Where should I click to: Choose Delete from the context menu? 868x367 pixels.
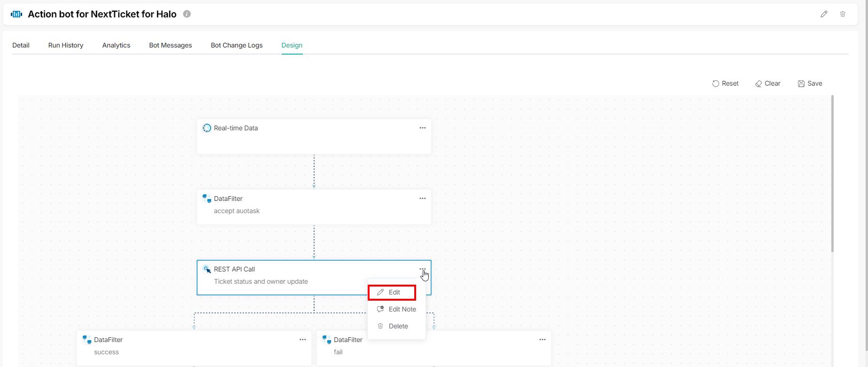click(x=398, y=326)
